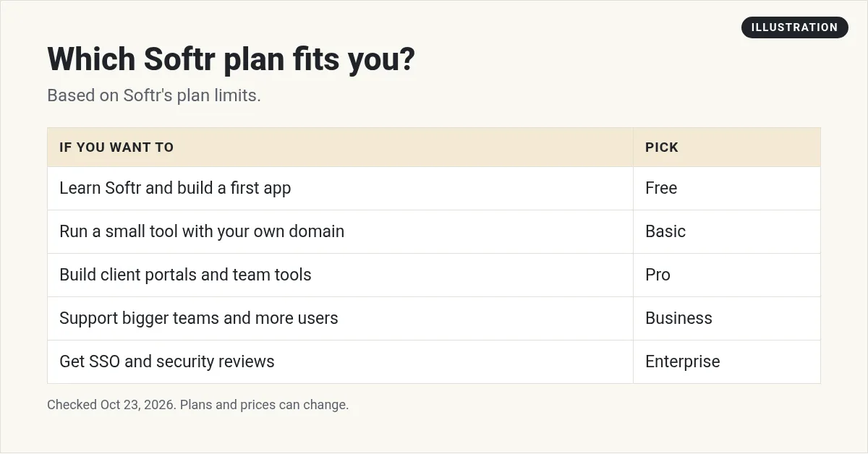Click the subtitle 'Based on Softr's plan limits.'

tap(153, 95)
